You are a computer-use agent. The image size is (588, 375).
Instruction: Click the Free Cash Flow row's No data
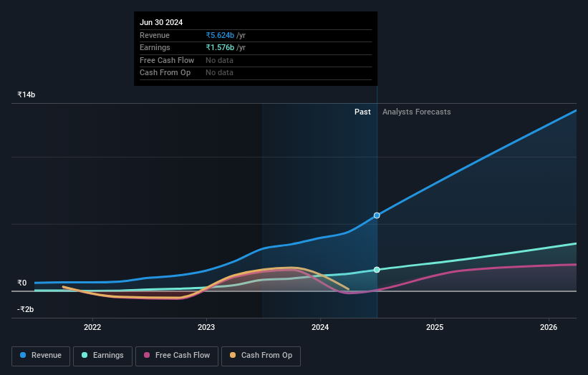pyautogui.click(x=219, y=60)
